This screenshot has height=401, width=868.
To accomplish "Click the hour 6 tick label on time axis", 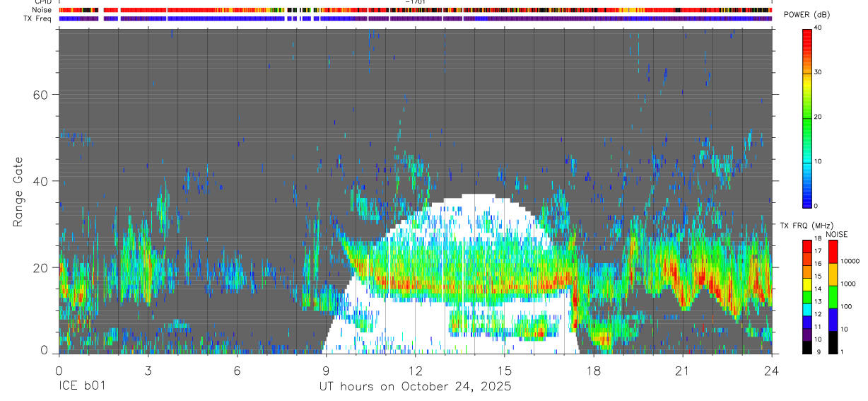I will (237, 371).
